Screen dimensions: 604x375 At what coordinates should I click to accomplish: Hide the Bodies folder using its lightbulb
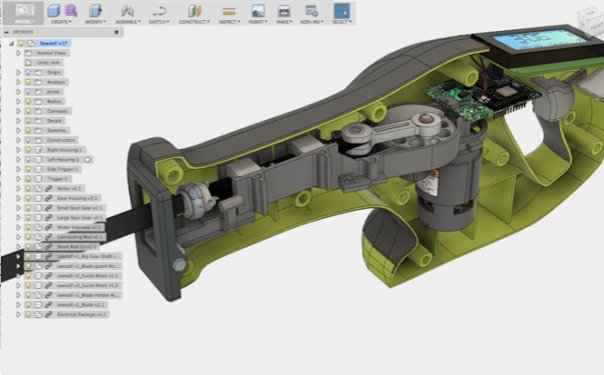click(28, 101)
